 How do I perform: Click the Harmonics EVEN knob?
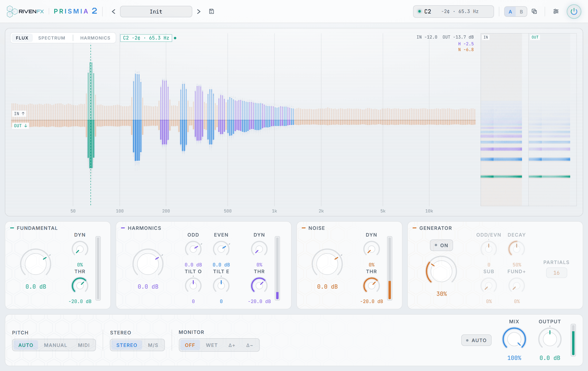[221, 249]
